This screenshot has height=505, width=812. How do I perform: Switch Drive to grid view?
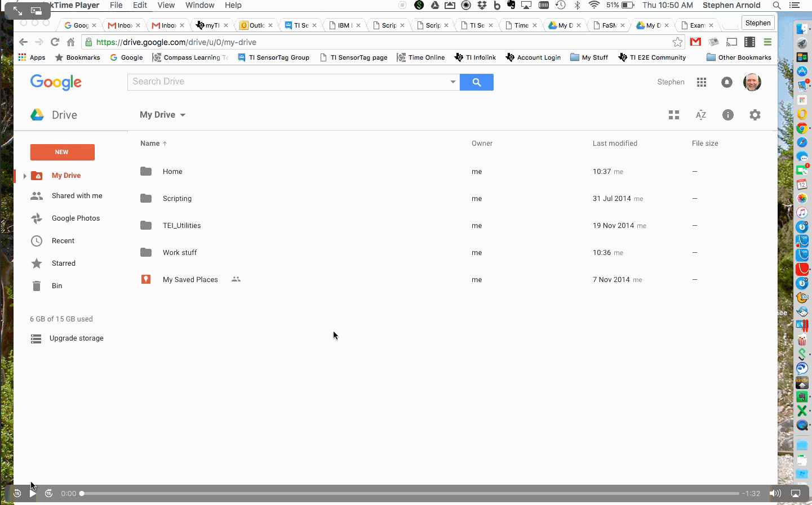pyautogui.click(x=673, y=115)
